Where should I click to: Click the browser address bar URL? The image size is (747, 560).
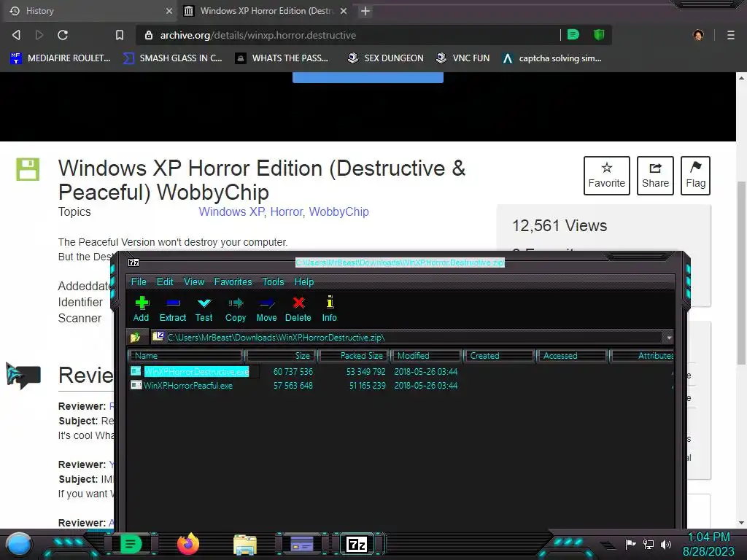click(x=258, y=35)
